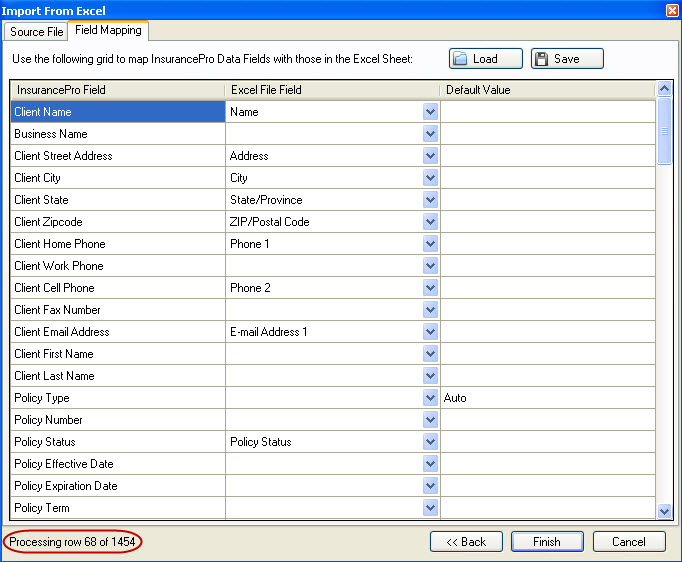Open the Client City mapping dropdown

tap(430, 177)
